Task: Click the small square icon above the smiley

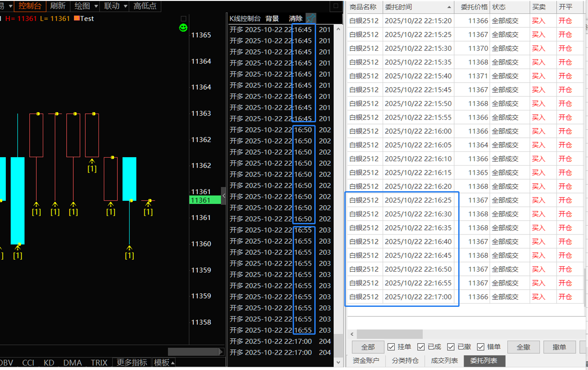Action: pos(184,19)
